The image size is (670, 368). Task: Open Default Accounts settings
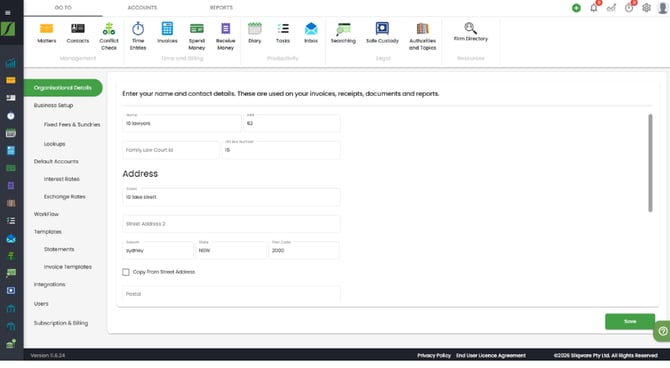pyautogui.click(x=56, y=162)
